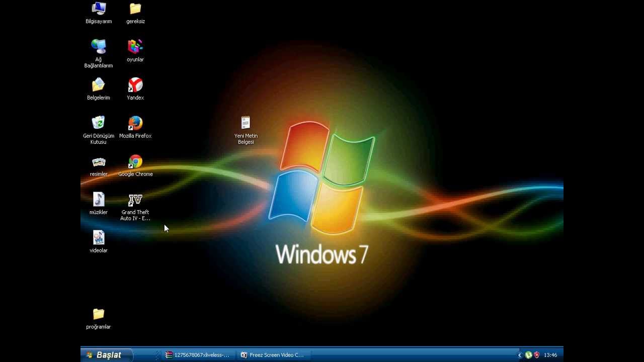Click the 13:46 taskbar clock

[x=550, y=355]
